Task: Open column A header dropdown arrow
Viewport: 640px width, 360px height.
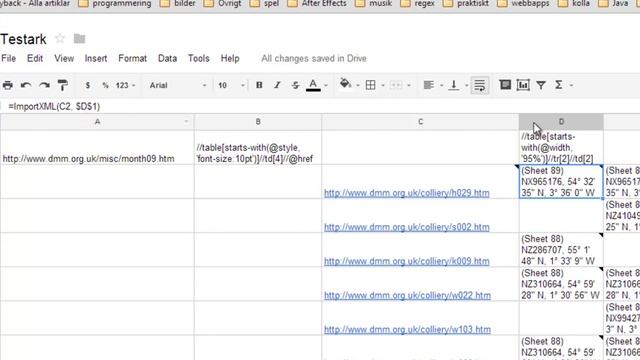Action: coord(186,122)
